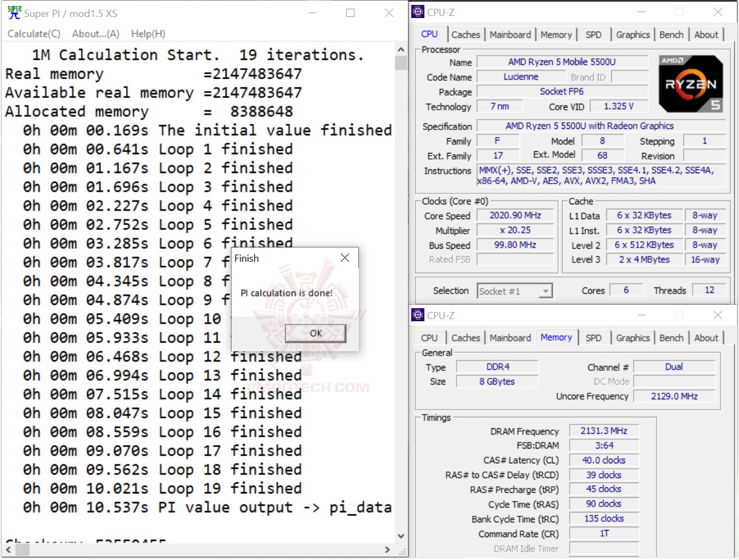Click the Super PI vertical scrollbar down arrow
Viewport: 739px width, 560px height.
click(401, 536)
